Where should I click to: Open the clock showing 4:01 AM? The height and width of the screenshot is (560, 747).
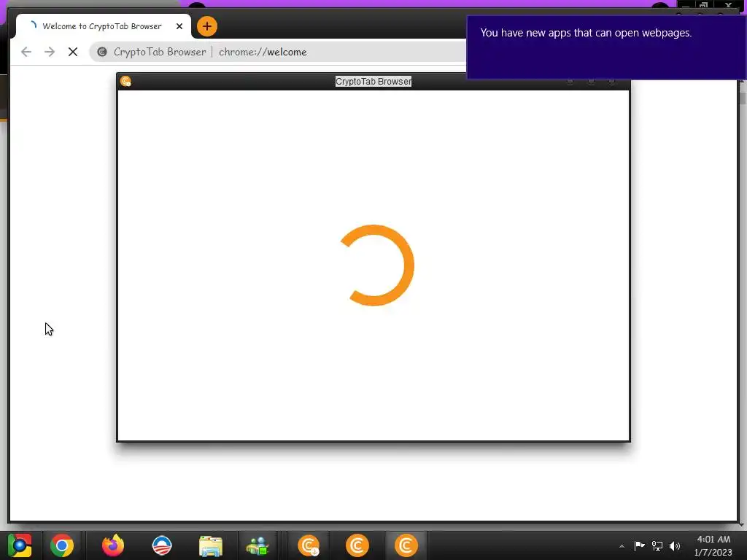pos(713,545)
